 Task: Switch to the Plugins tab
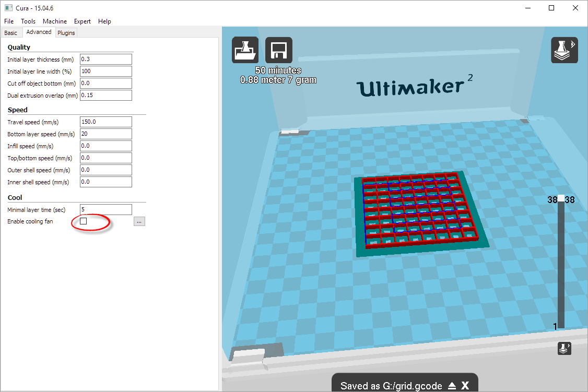(x=66, y=33)
